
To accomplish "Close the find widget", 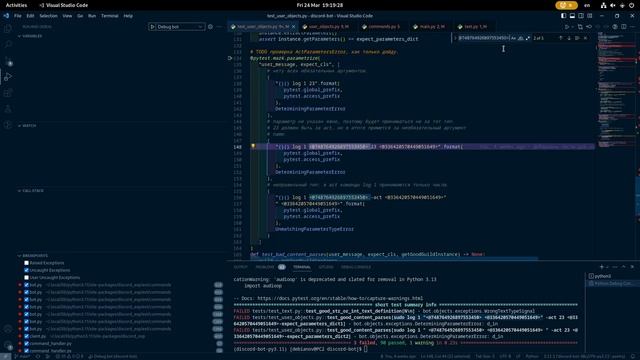I will 585,38.
